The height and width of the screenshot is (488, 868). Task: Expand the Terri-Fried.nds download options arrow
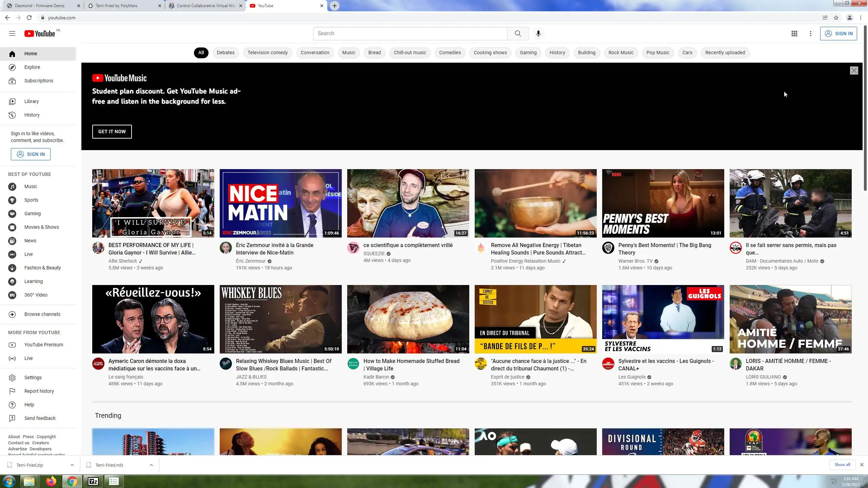tap(151, 465)
